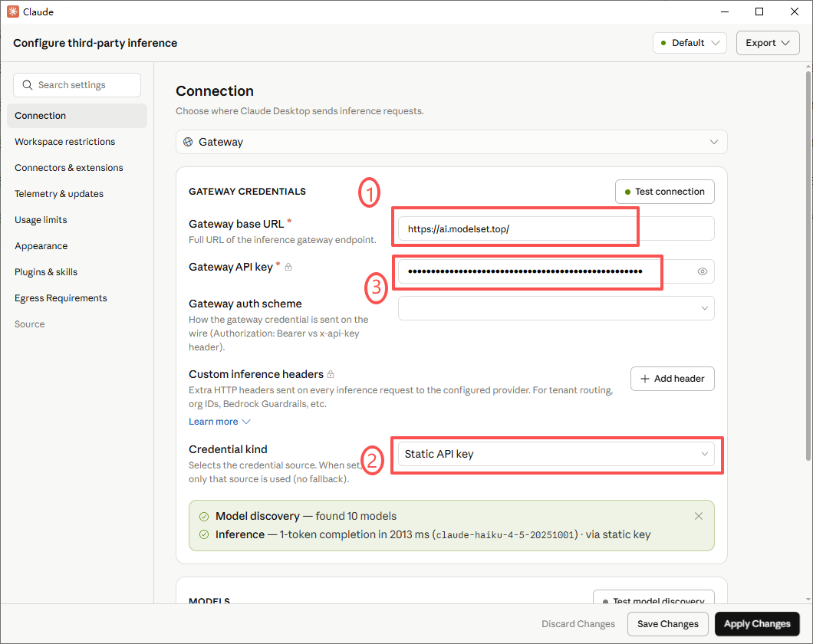Focus the Search settings field

[x=77, y=85]
